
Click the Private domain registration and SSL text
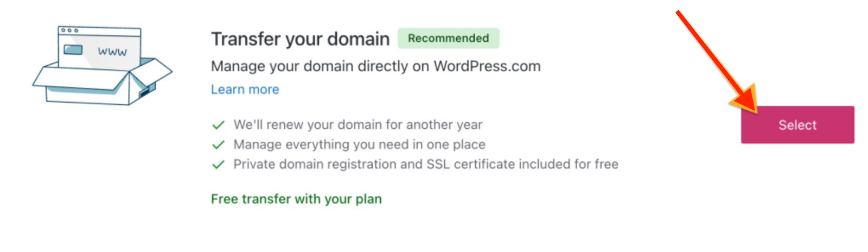pos(425,164)
